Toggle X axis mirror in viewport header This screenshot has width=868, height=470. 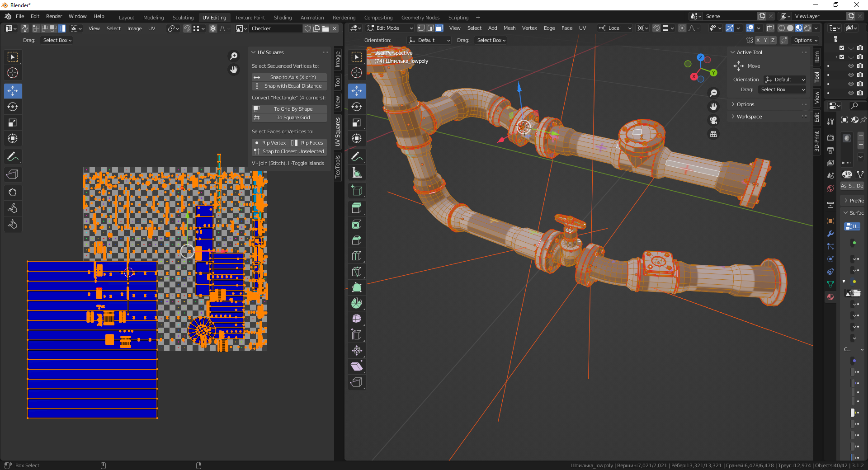coord(758,40)
